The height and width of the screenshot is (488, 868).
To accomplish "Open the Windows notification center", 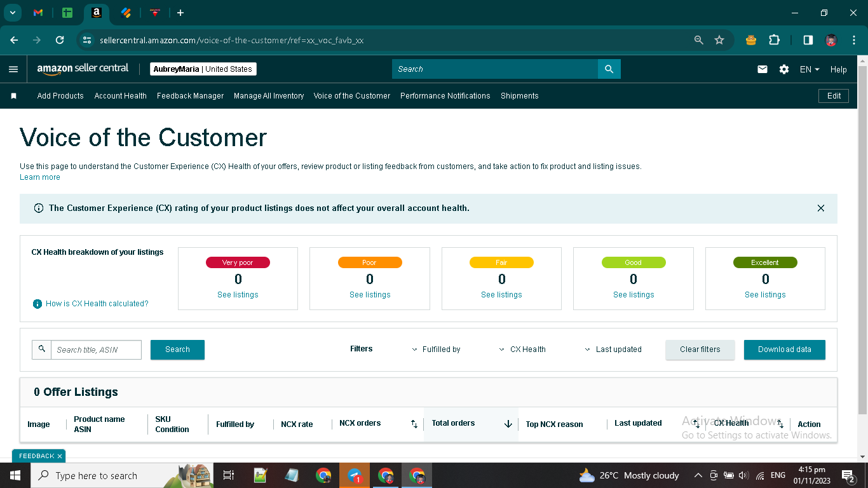I will 848,475.
